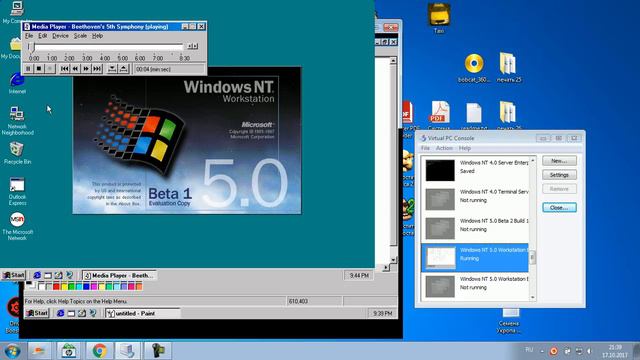Viewport: 640px width, 360px height.
Task: Open Windows 7 Start orb
Action: pos(12,351)
